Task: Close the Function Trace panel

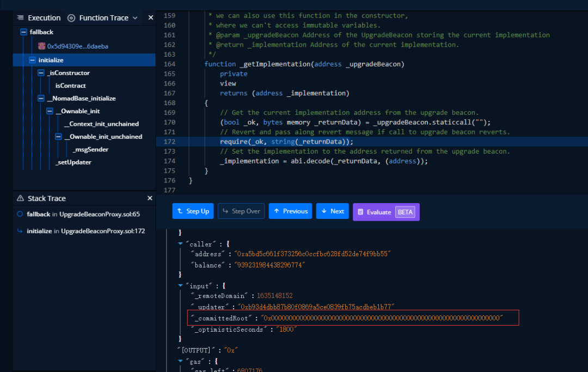Action: [151, 17]
